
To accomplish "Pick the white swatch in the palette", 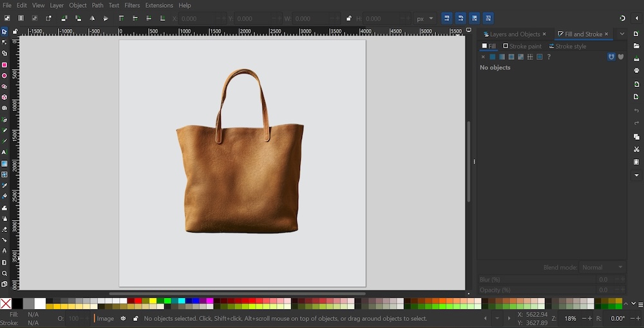I will coord(40,303).
